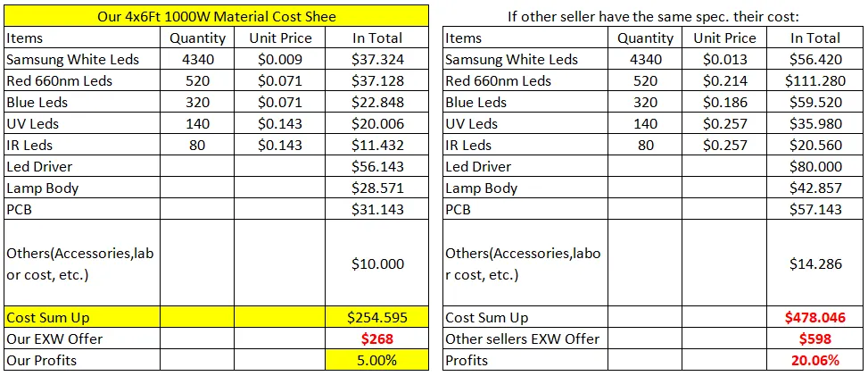868x376 pixels.
Task: Select the $10.000 Others cost cell
Action: coord(377,263)
